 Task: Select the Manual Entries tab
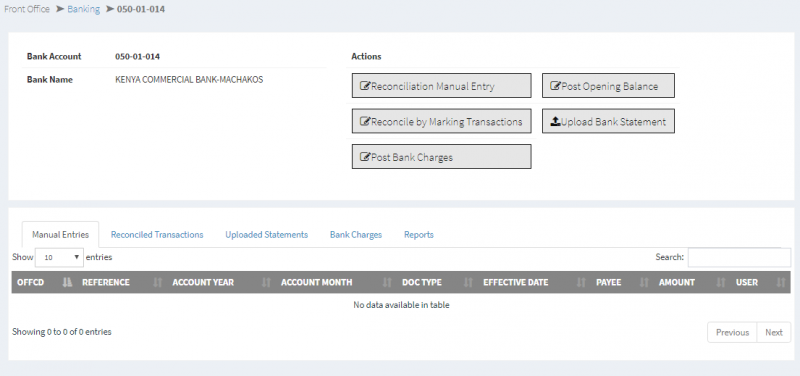[60, 235]
